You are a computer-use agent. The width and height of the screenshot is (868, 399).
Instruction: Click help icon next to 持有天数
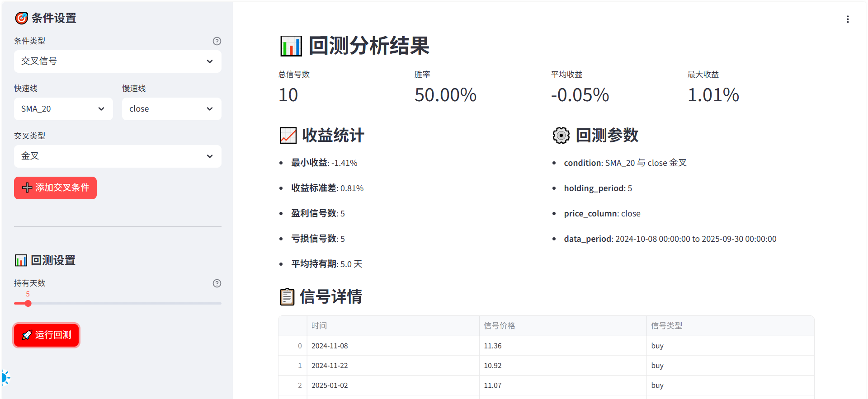217,283
